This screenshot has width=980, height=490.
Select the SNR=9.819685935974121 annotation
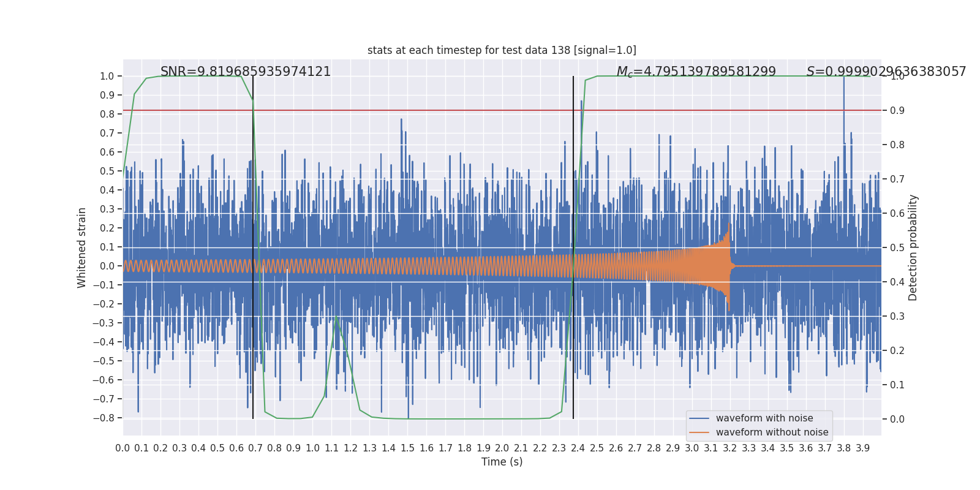click(x=246, y=72)
